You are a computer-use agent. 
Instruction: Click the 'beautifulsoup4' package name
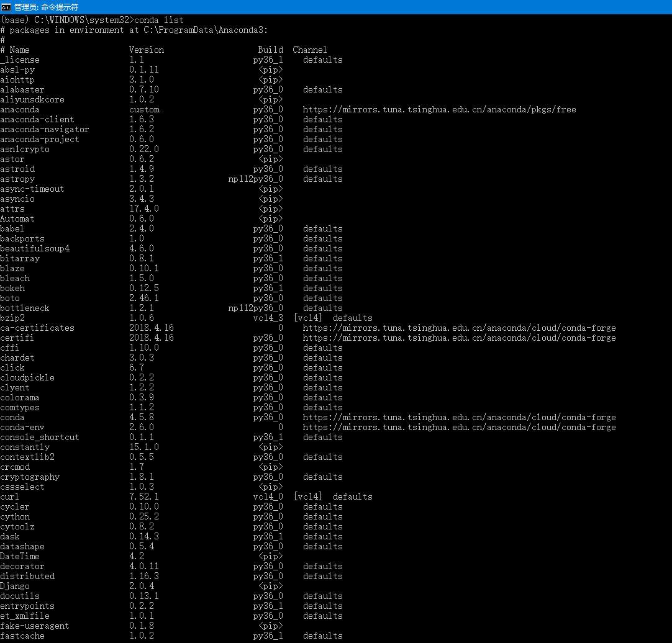pyautogui.click(x=35, y=248)
